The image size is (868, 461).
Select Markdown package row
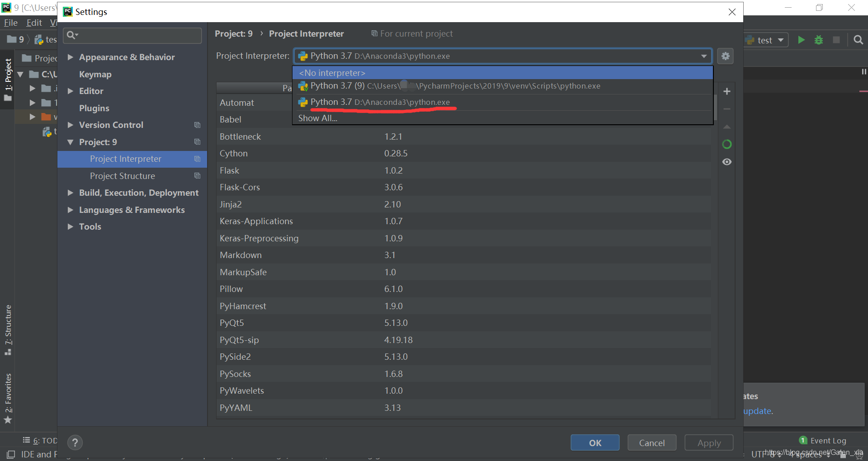(463, 255)
